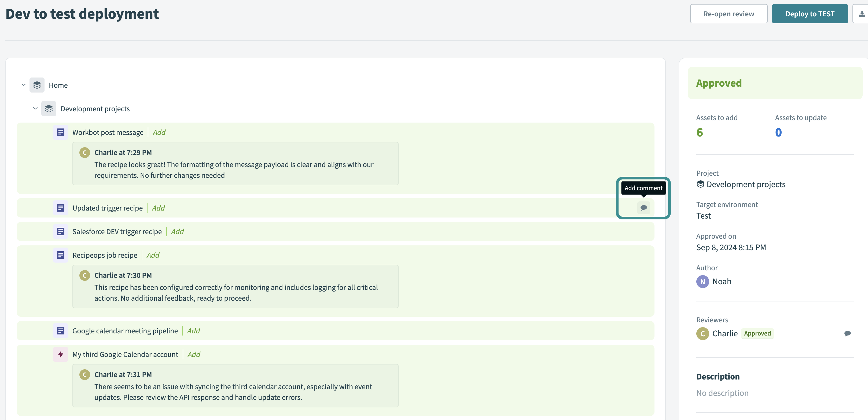Click Charlie's reviewer avatar in the sidebar

click(702, 333)
